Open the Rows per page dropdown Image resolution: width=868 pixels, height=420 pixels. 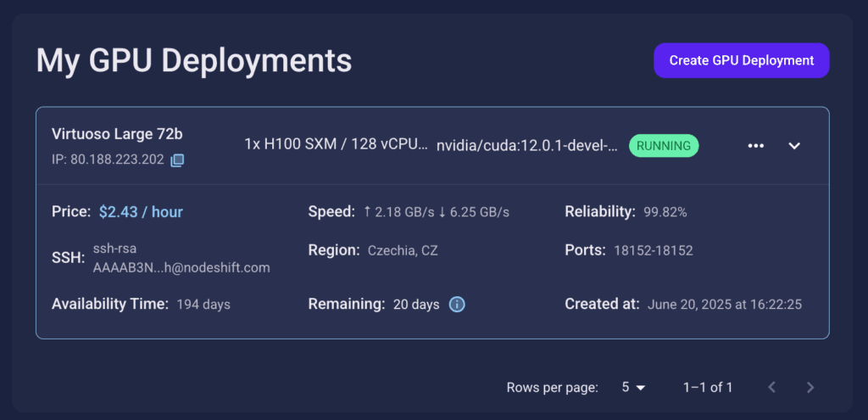633,387
